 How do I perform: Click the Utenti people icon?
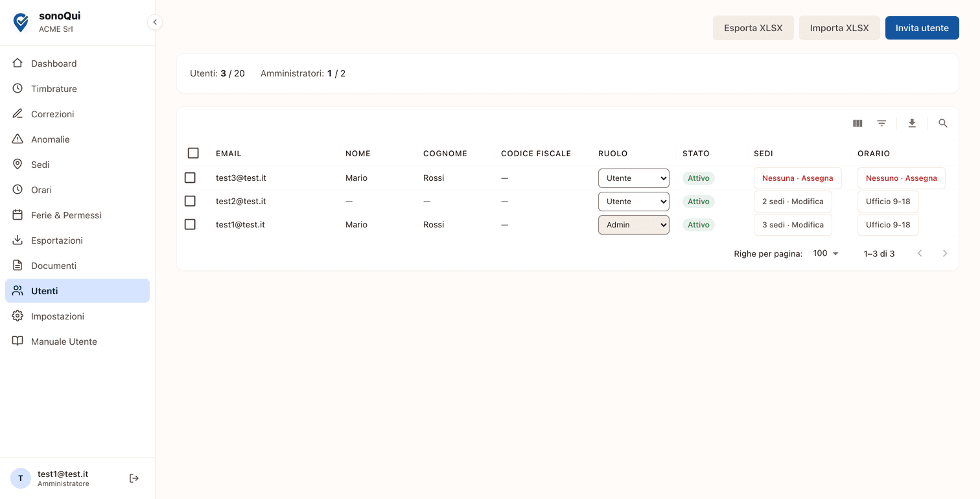[17, 291]
